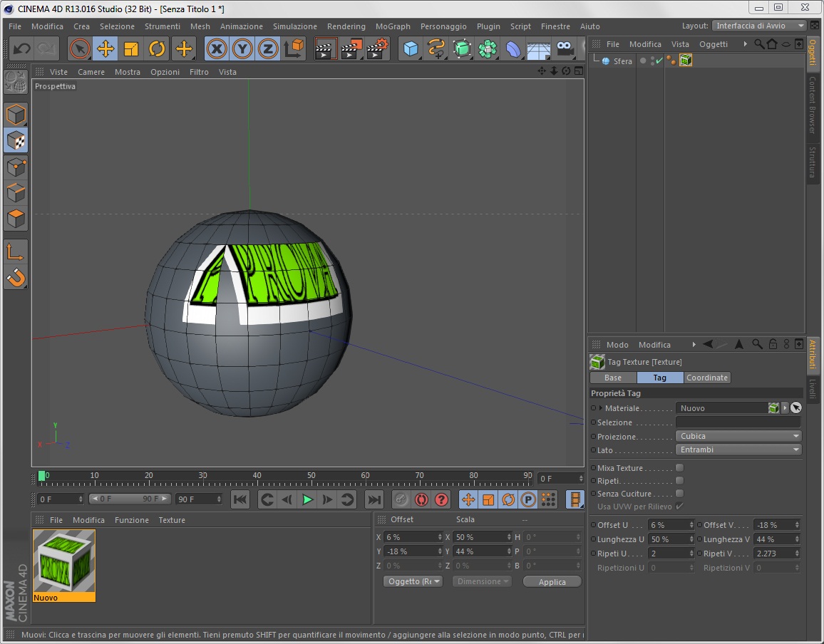
Task: Switch to the Coordinate tab
Action: coord(707,378)
